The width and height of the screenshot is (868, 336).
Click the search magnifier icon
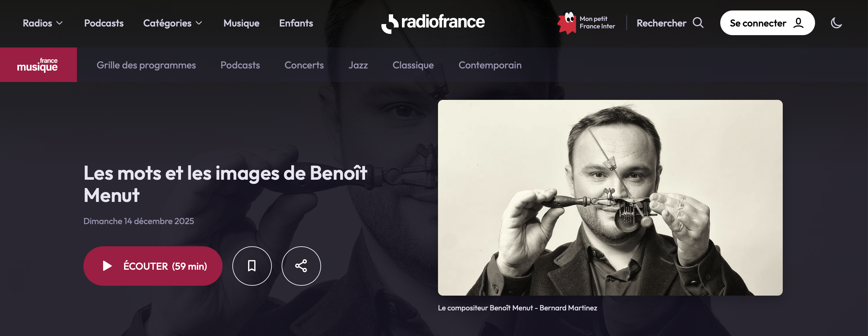tap(698, 23)
